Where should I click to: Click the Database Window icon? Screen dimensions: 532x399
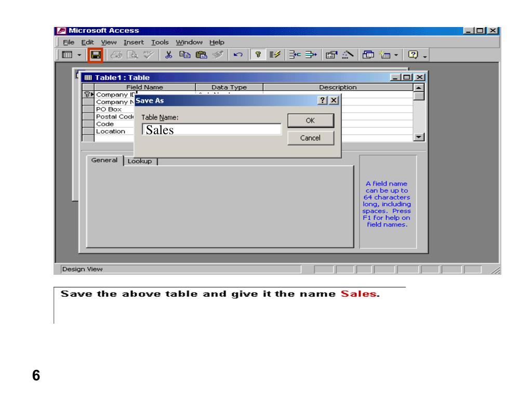tap(368, 55)
